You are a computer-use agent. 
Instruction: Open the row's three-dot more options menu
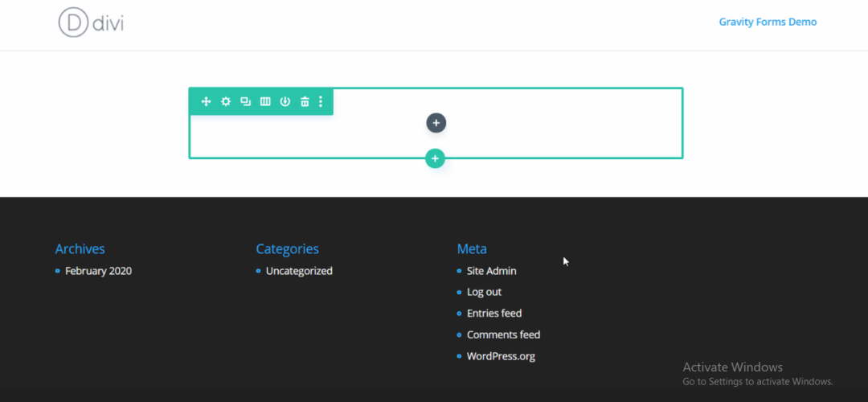pyautogui.click(x=321, y=101)
